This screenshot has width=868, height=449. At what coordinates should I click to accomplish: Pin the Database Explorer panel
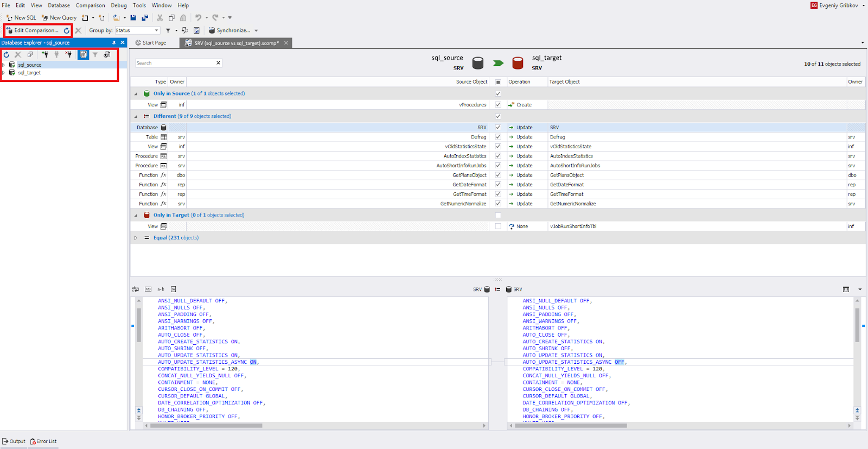coord(114,42)
